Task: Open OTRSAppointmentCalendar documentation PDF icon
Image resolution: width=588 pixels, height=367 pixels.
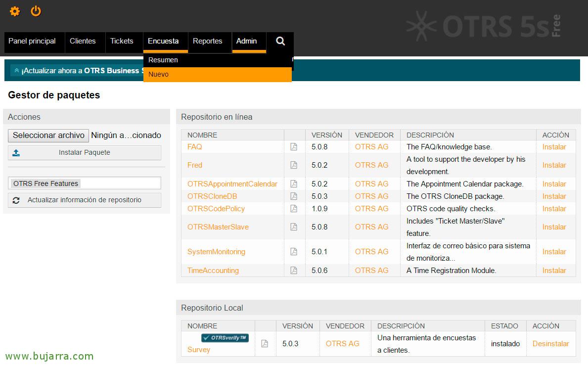Action: coord(294,184)
